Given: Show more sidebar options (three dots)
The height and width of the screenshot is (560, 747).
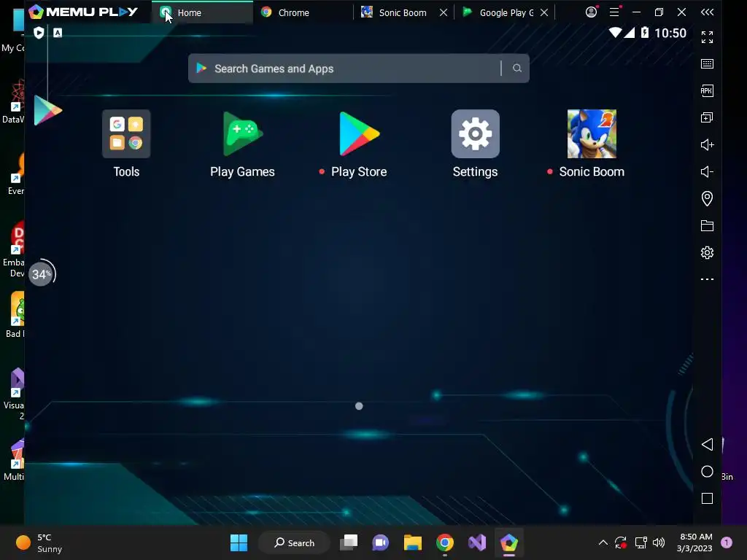Looking at the screenshot, I should pos(707,279).
